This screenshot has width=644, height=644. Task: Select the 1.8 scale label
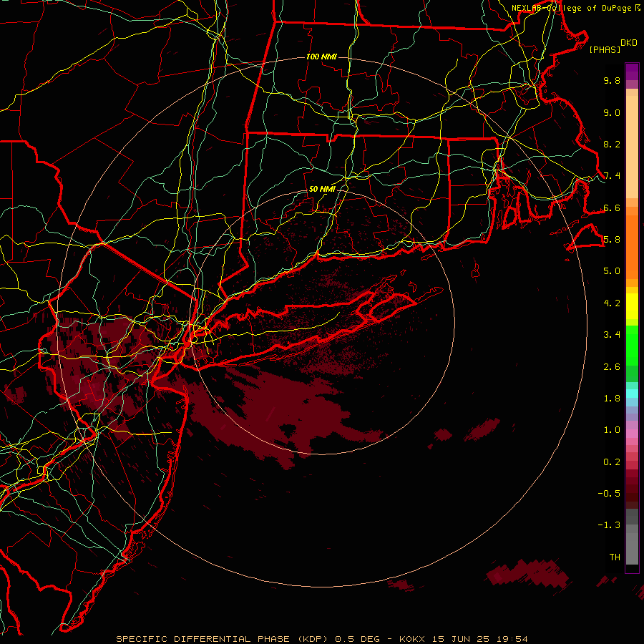click(x=612, y=399)
